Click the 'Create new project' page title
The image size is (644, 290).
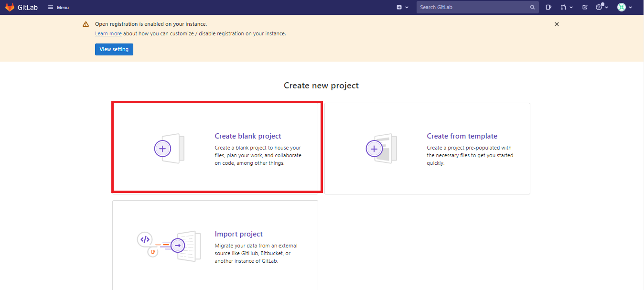tap(321, 86)
